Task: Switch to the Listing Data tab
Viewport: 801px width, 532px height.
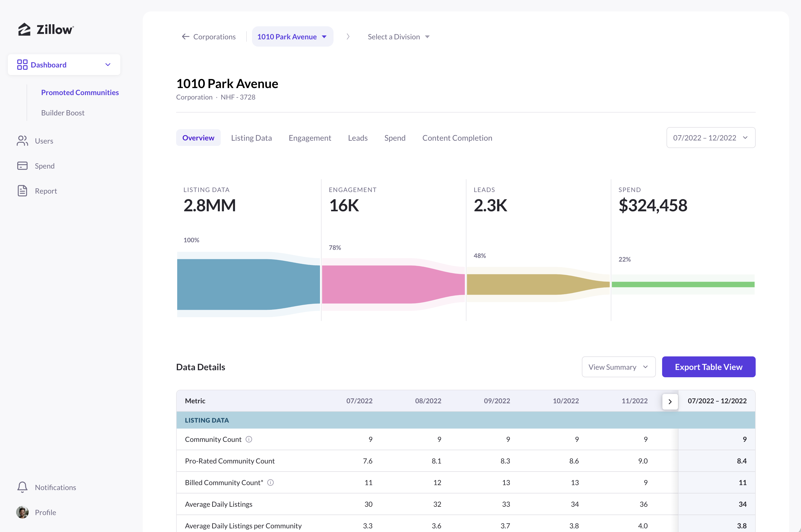Action: click(x=251, y=138)
